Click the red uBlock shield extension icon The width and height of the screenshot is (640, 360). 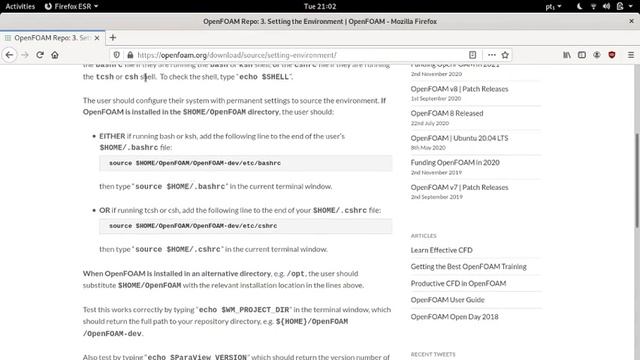coord(611,55)
